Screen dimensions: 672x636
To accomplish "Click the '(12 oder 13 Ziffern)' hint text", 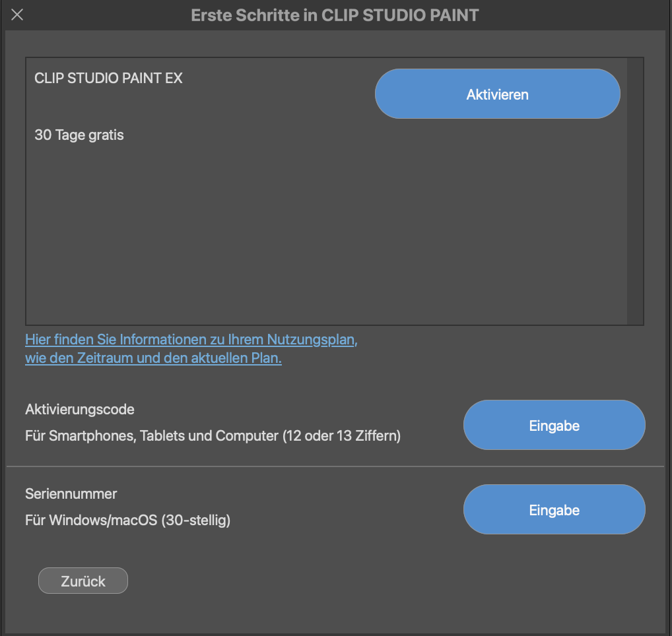I will 341,436.
